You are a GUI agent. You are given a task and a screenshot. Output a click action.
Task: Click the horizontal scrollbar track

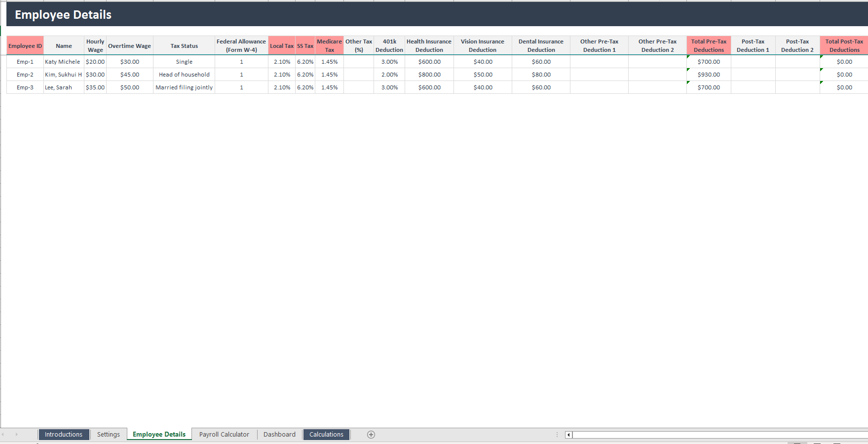720,435
